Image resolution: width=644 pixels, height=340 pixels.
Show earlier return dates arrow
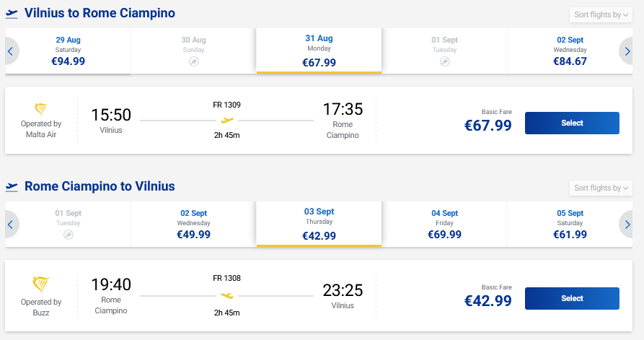point(10,225)
